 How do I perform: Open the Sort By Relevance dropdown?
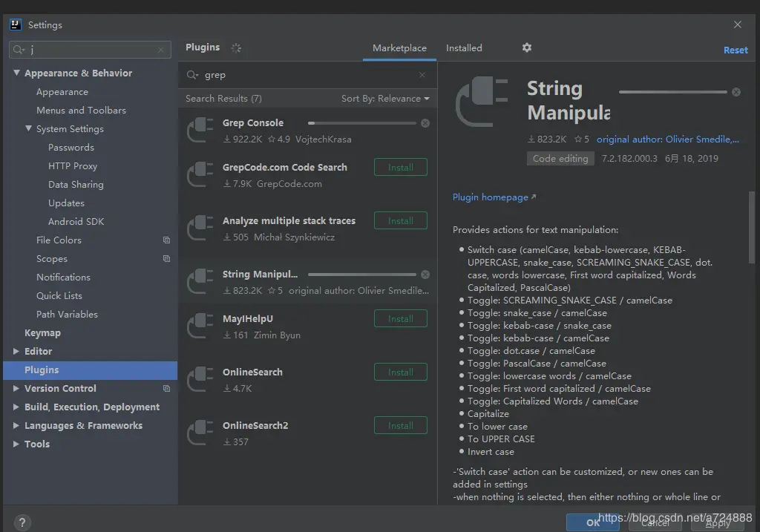[385, 99]
